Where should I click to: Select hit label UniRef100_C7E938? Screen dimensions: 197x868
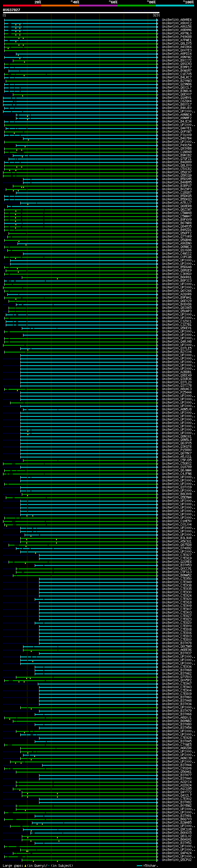[177, 585]
